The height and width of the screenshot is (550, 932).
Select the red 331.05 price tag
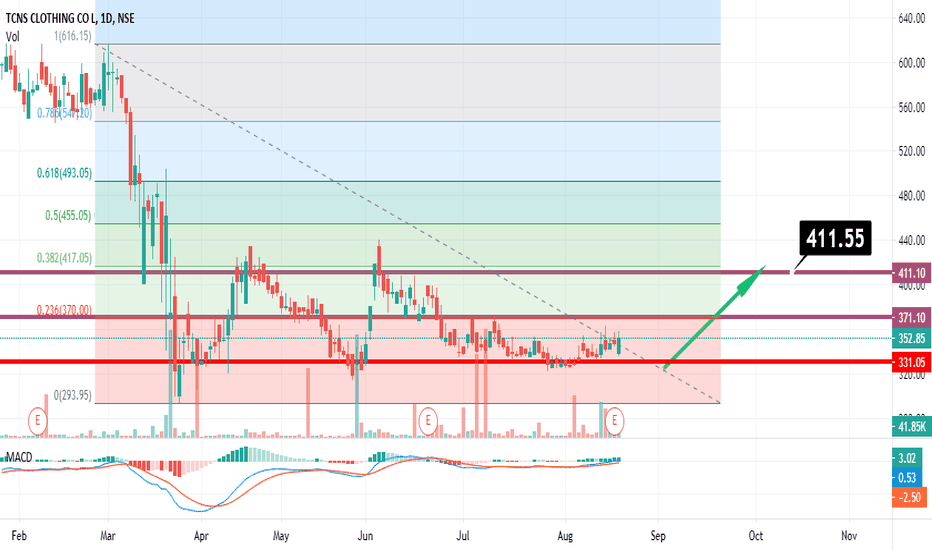click(911, 362)
